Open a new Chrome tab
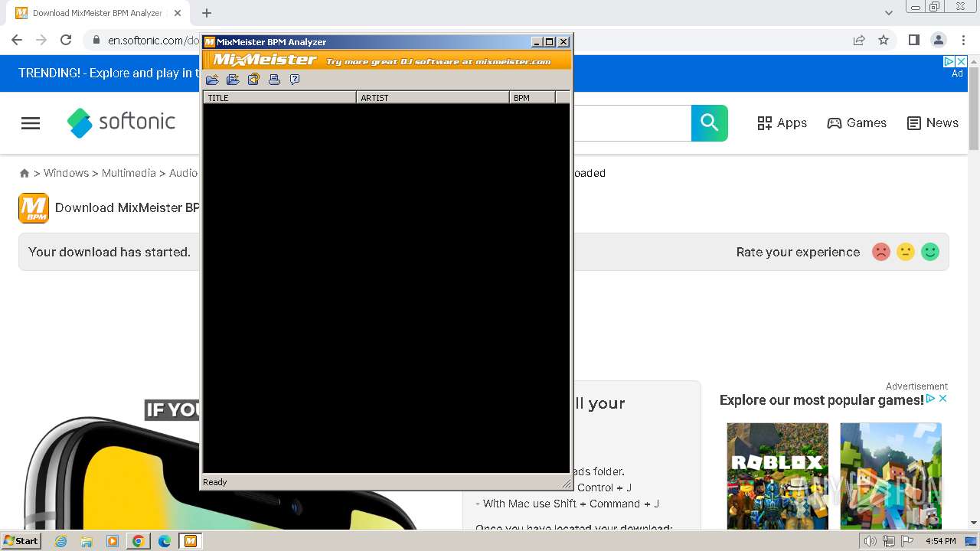 click(207, 13)
